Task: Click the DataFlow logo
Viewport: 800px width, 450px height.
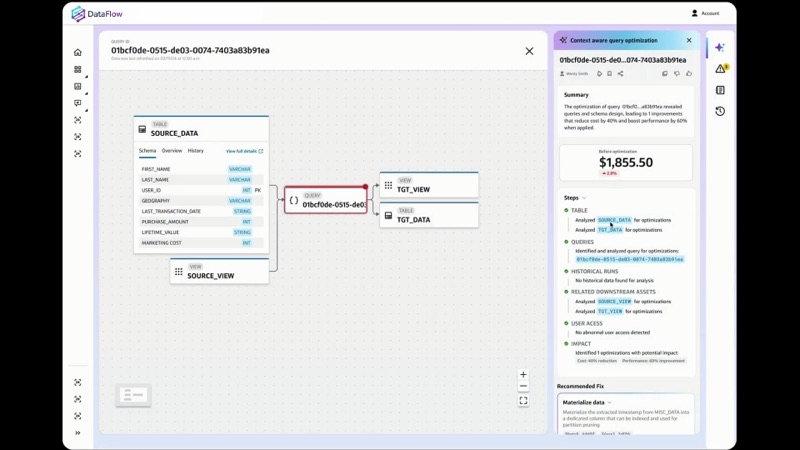Action: (x=97, y=14)
